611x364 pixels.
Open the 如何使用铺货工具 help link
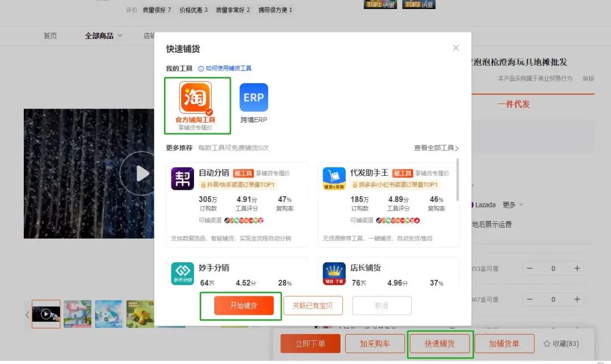point(225,68)
